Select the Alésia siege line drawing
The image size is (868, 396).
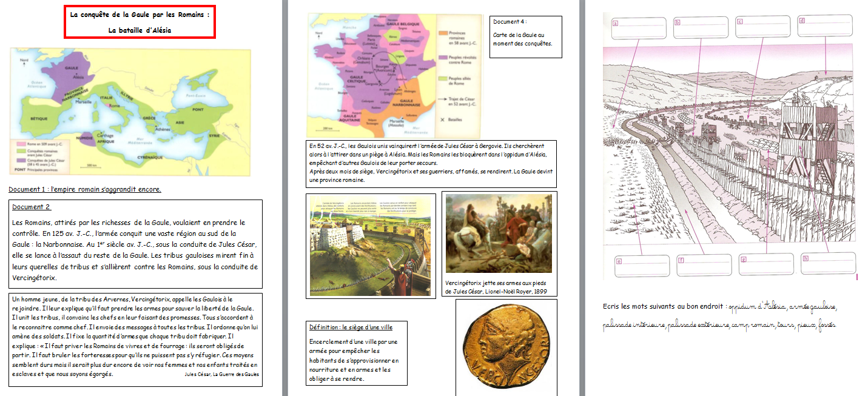[729, 146]
